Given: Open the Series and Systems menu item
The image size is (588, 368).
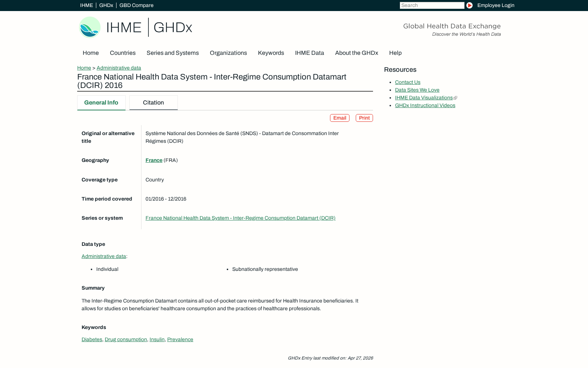Looking at the screenshot, I should tap(173, 53).
